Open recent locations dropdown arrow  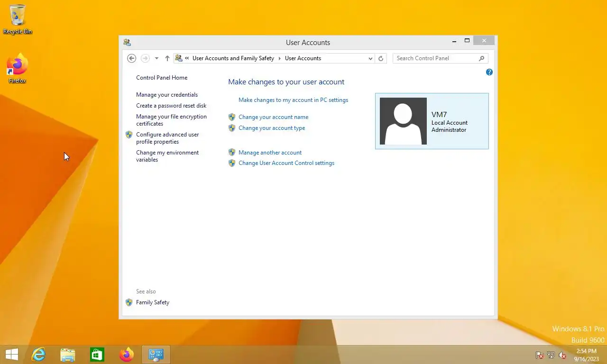click(x=156, y=58)
